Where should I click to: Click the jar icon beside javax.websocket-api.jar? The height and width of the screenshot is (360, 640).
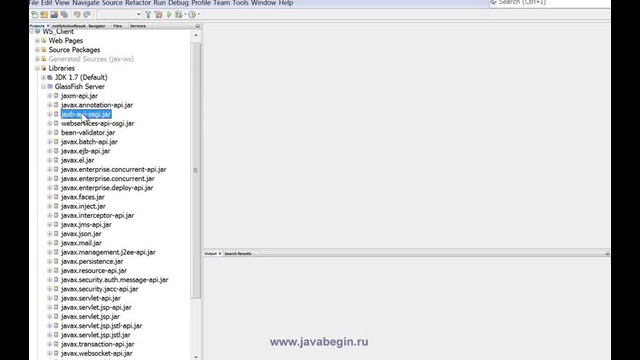56,353
